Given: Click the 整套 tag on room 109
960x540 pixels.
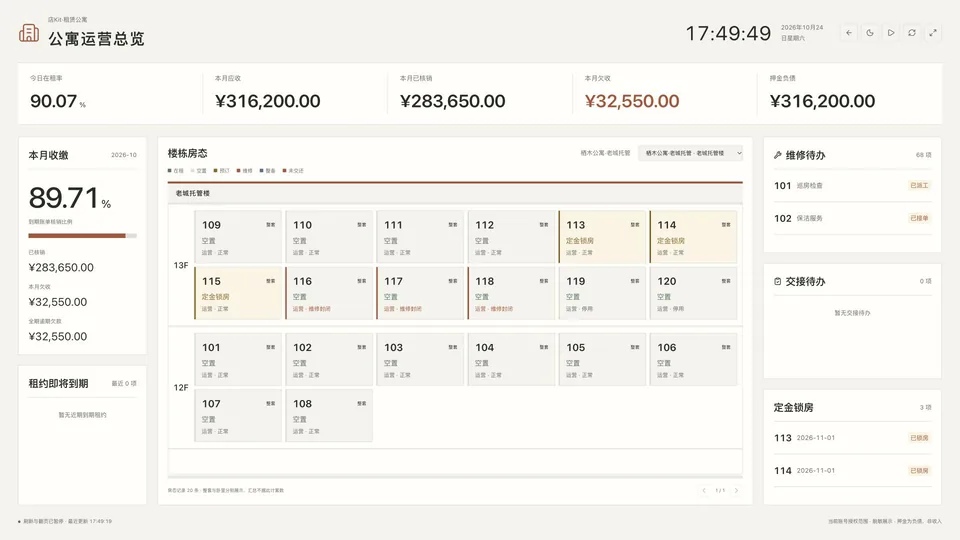Looking at the screenshot, I should [271, 225].
